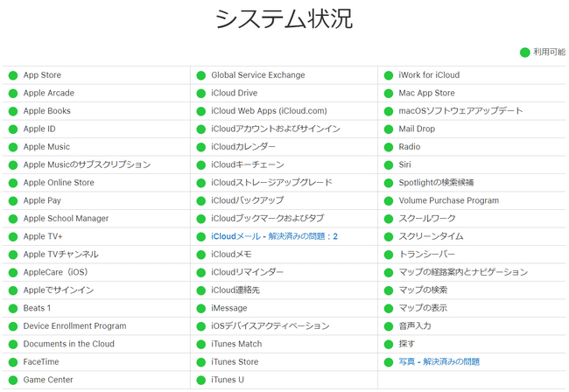This screenshot has width=569, height=392.
Task: Select the iCloudカレンダー entry
Action: [x=243, y=147]
